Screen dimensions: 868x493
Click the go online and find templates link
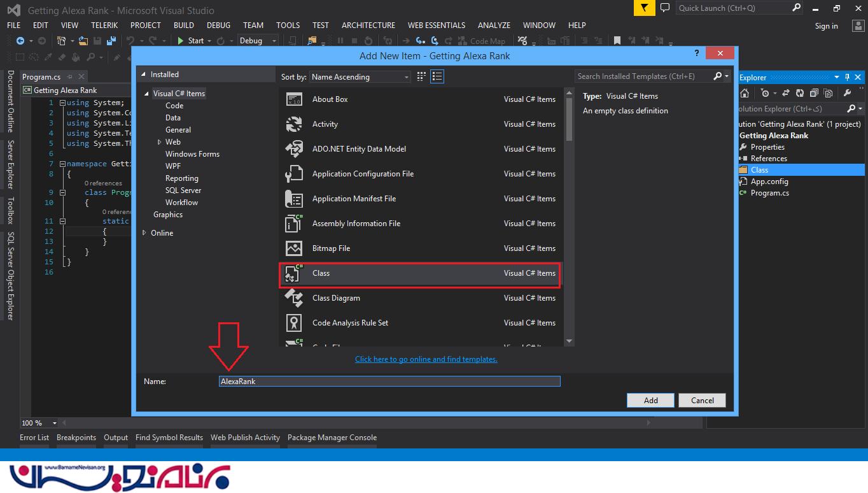coord(426,359)
